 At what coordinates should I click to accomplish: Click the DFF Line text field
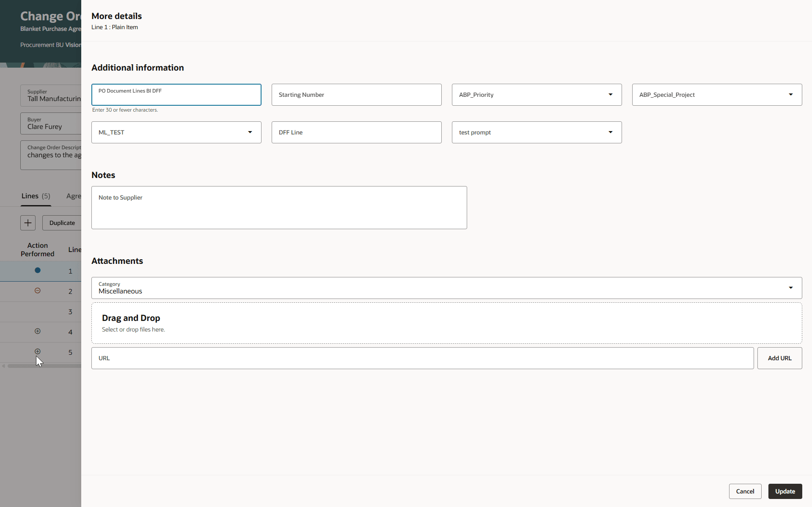coord(356,132)
